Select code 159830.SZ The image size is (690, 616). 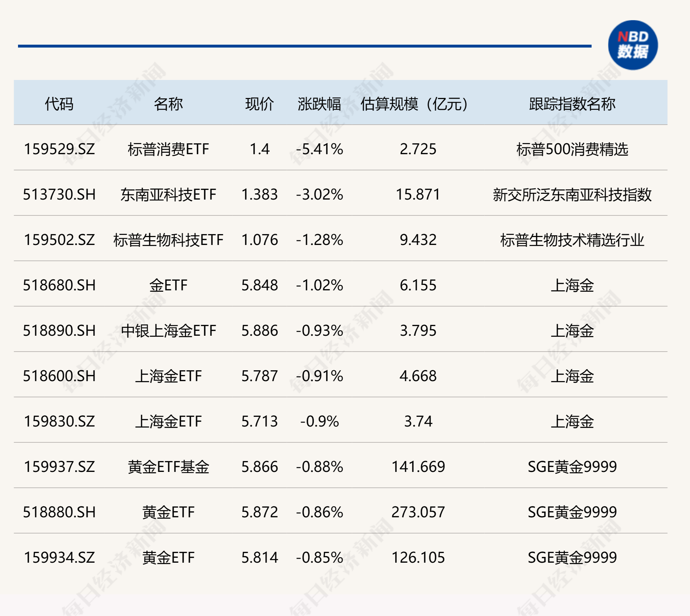[x=59, y=421]
